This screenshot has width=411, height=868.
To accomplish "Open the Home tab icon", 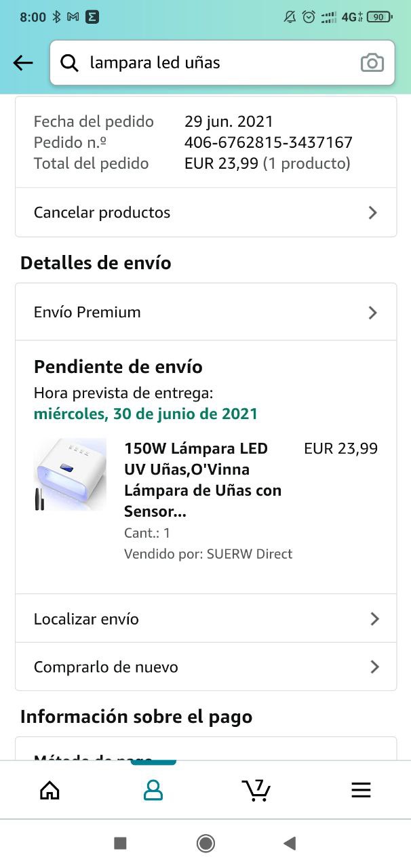I will 50,790.
